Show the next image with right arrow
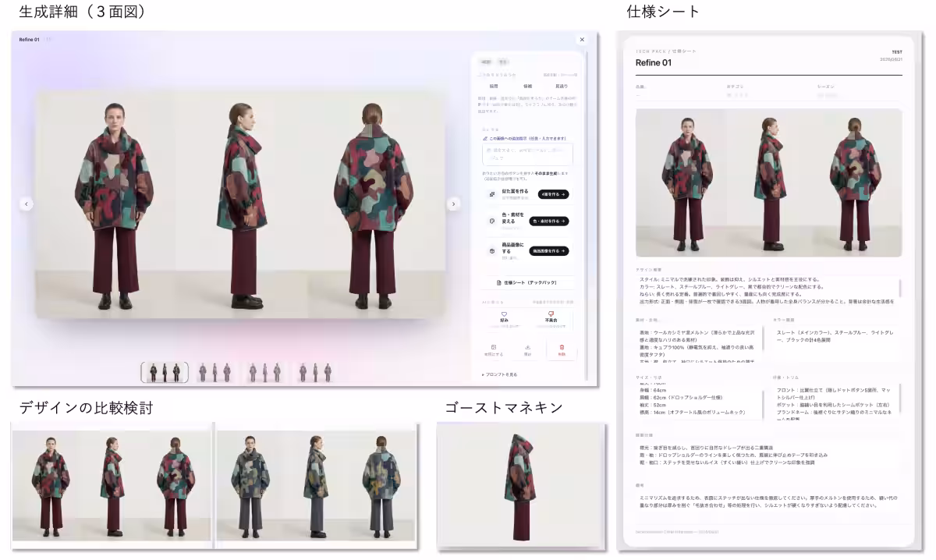Screen dimensions: 936x560 453,204
